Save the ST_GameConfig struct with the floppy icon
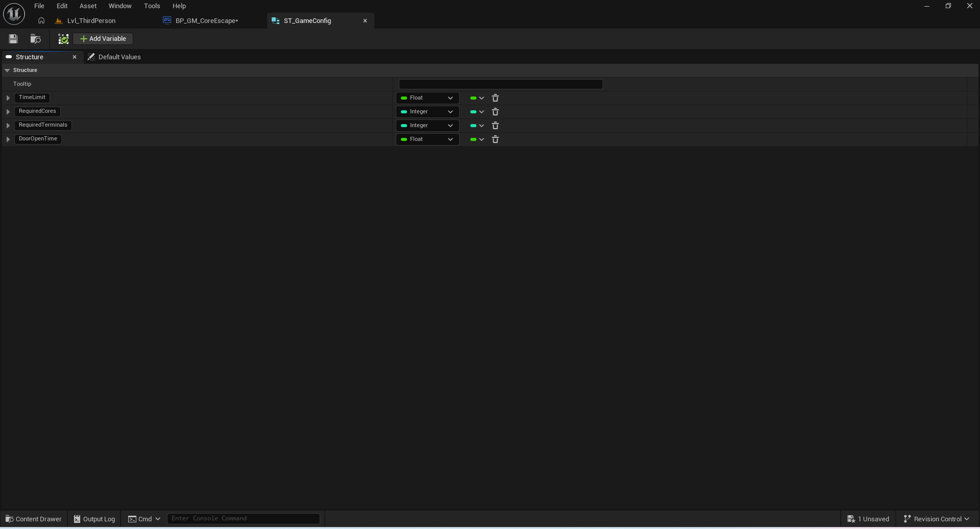 coord(13,39)
